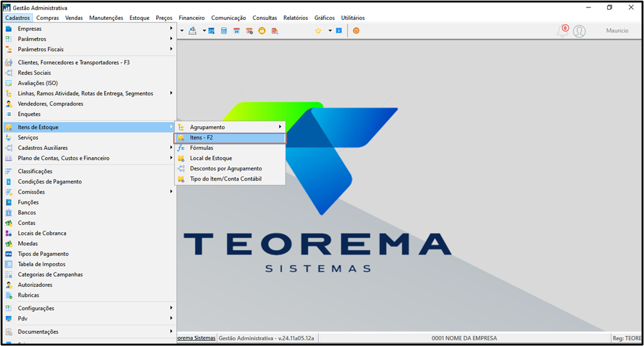Screen dimensions: 644x346
Task: Open the Vendas menu
Action: (x=74, y=17)
